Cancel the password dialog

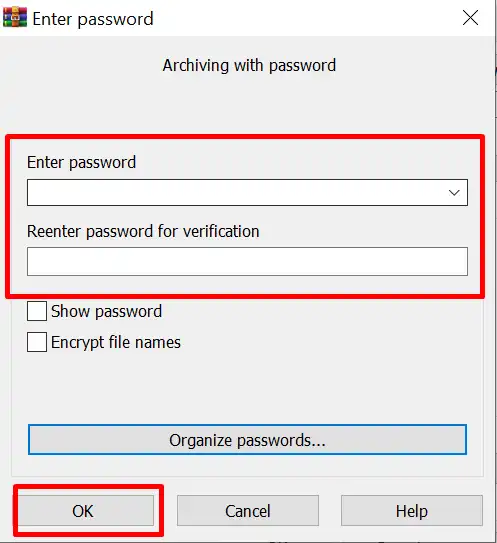pos(248,511)
